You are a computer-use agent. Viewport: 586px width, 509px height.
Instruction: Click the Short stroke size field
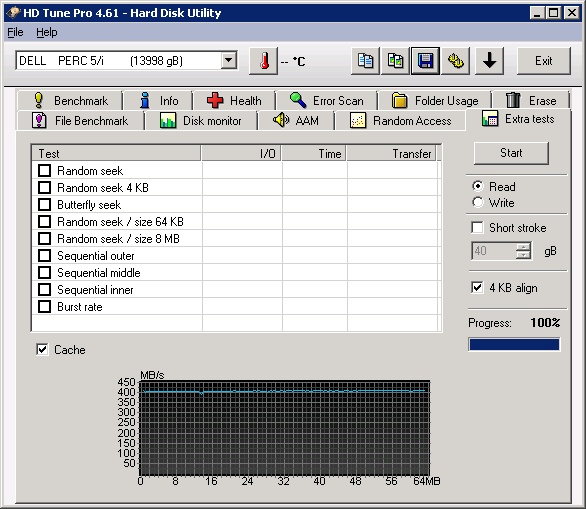coord(494,250)
